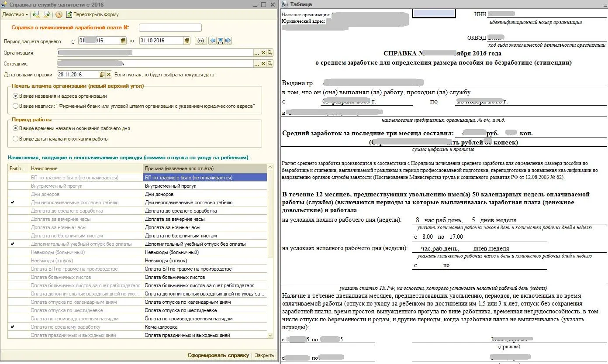Open the Сотрудник item via its magnifier icon
The height and width of the screenshot is (364, 608).
270,64
